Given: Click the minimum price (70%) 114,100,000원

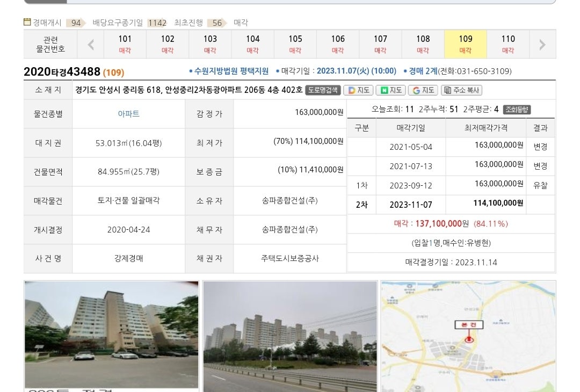Looking at the screenshot, I should pyautogui.click(x=308, y=141).
